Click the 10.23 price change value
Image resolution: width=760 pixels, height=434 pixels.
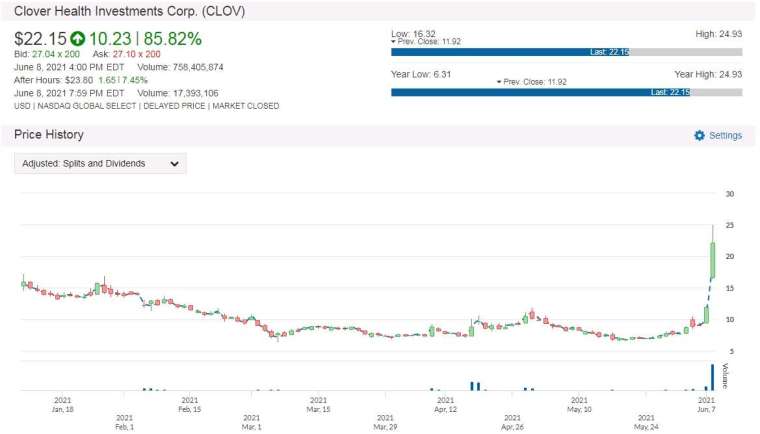[x=110, y=39]
